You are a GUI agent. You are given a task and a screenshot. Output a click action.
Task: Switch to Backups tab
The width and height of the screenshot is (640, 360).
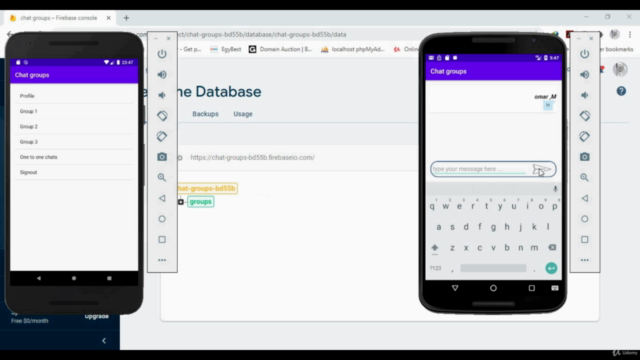205,114
